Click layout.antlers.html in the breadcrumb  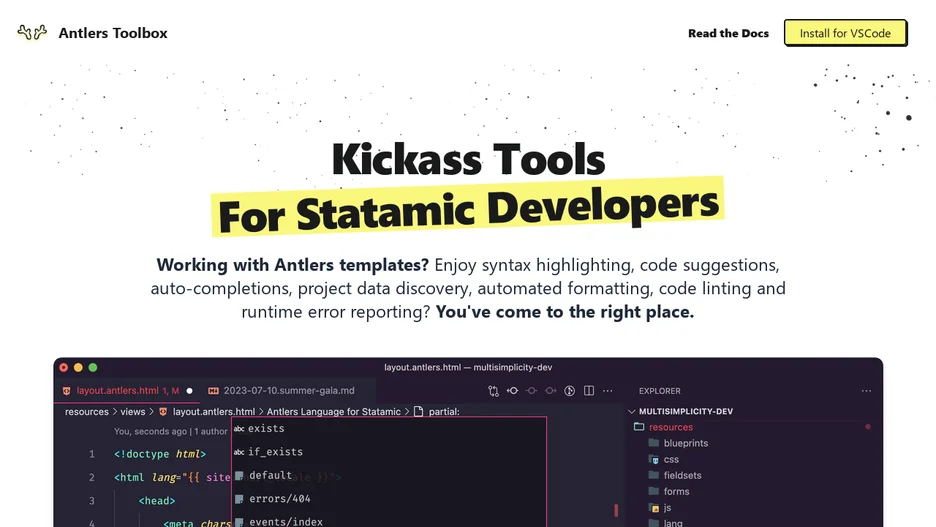tap(214, 412)
